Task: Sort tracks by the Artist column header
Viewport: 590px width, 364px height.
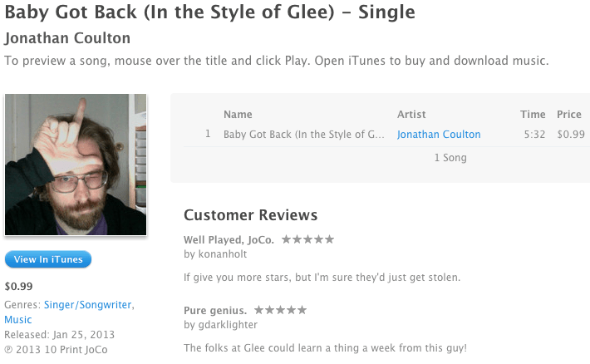Action: pos(411,115)
